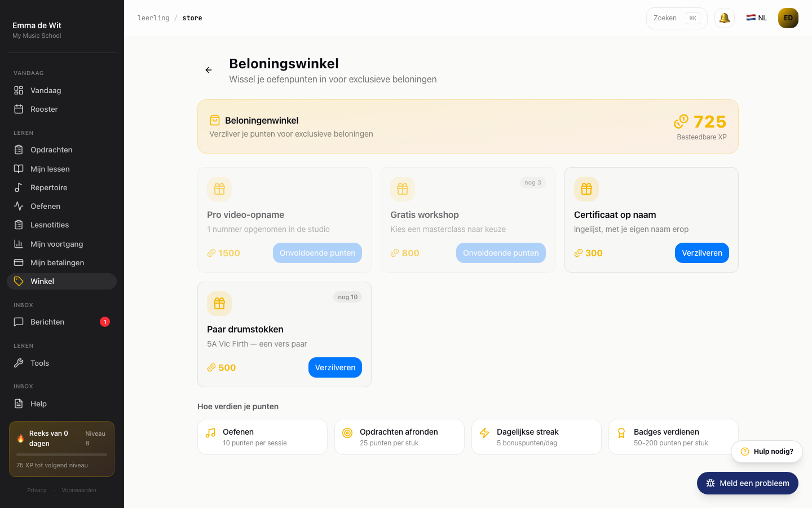Click the flame streak icon

pos(20,438)
